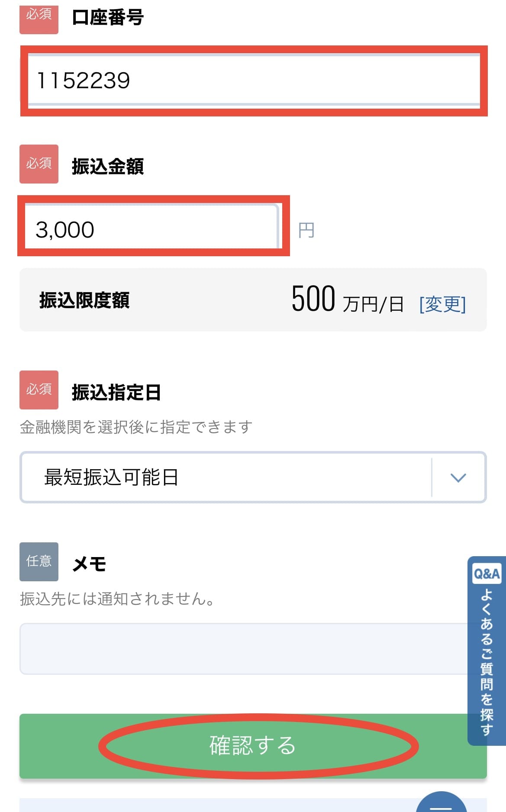Viewport: 506px width, 812px height.
Task: Tap the 円 unit symbol after amount
Action: tap(306, 230)
